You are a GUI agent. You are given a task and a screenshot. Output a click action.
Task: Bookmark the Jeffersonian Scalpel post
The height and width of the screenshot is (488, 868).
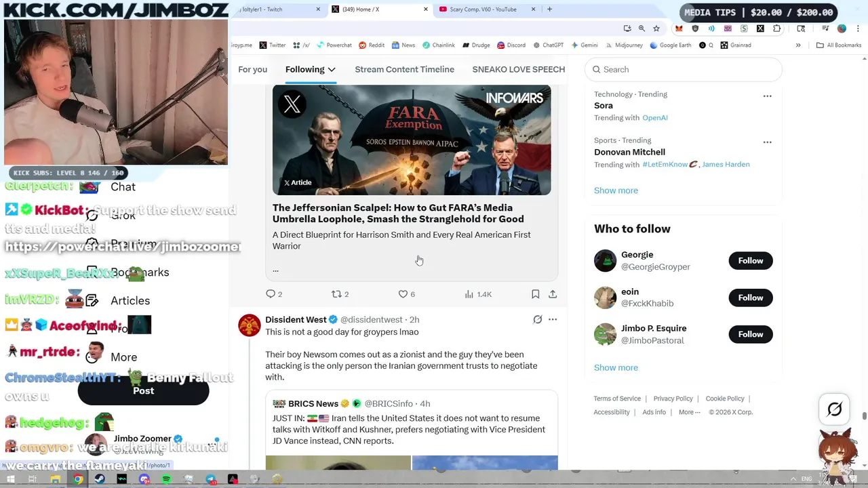[535, 294]
